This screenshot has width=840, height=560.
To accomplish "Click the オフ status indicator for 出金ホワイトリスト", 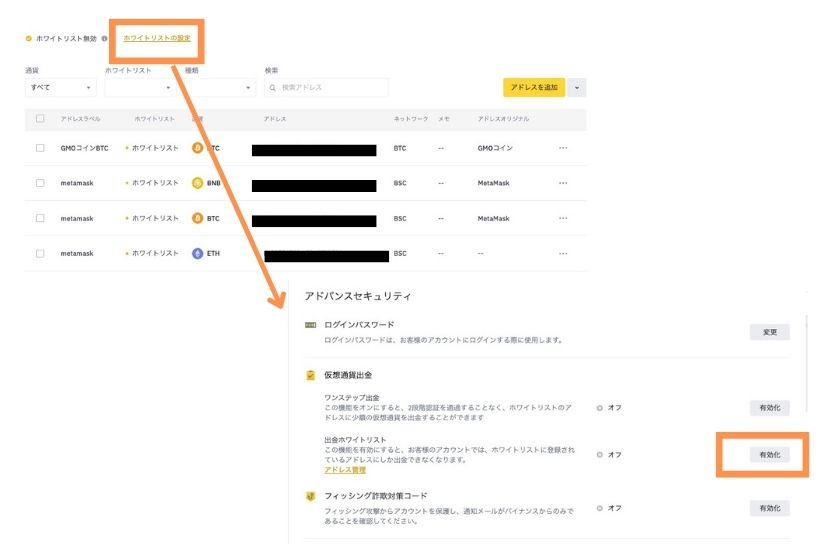I will [609, 454].
